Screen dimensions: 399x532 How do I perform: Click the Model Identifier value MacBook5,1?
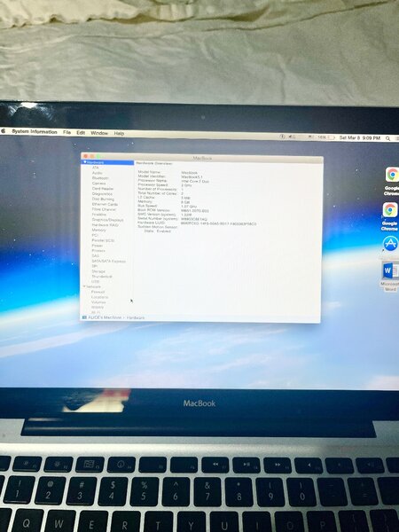[192, 177]
